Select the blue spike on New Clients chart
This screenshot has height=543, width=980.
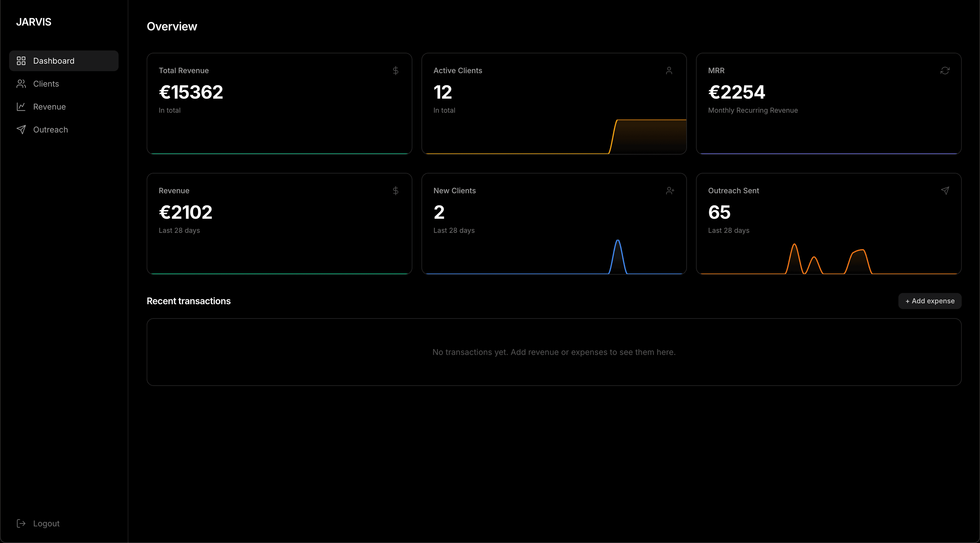point(618,255)
